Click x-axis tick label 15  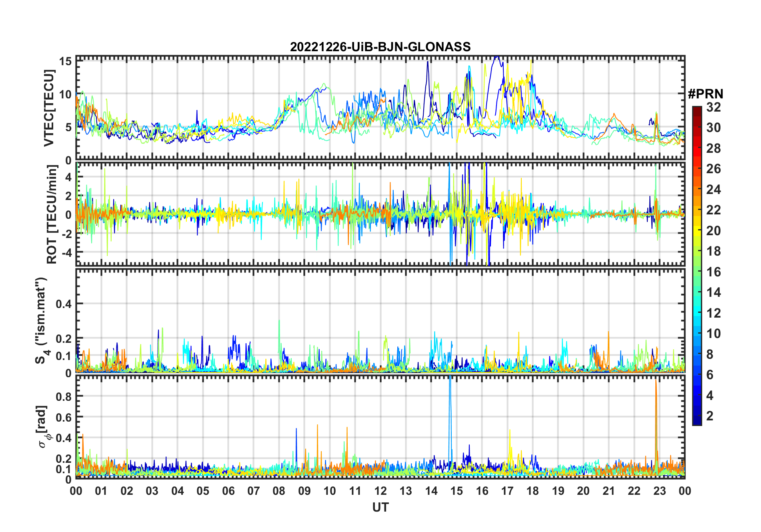pos(457,491)
